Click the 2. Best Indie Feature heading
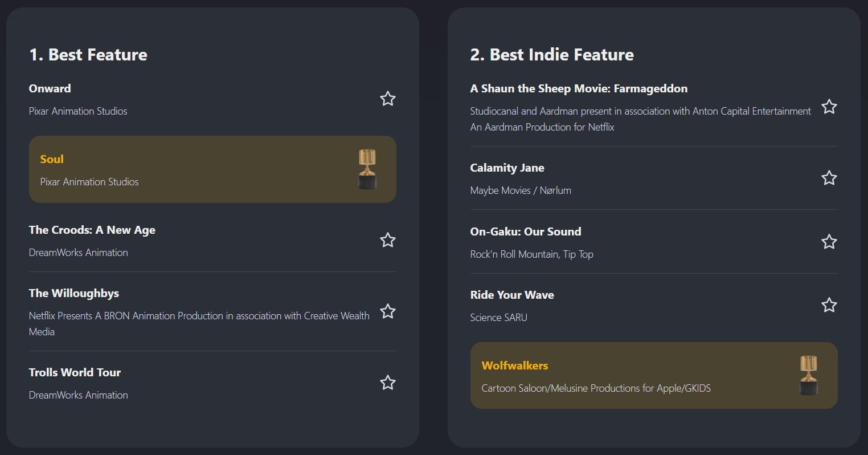 552,55
